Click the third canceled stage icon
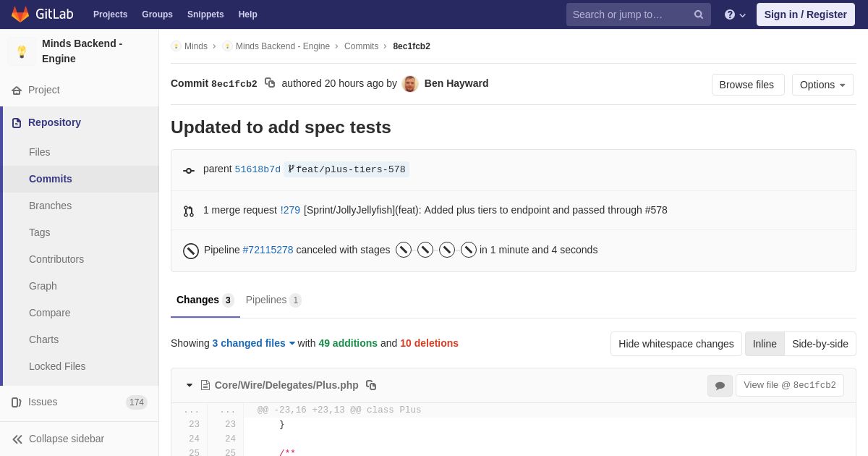The image size is (868, 456). tap(447, 250)
